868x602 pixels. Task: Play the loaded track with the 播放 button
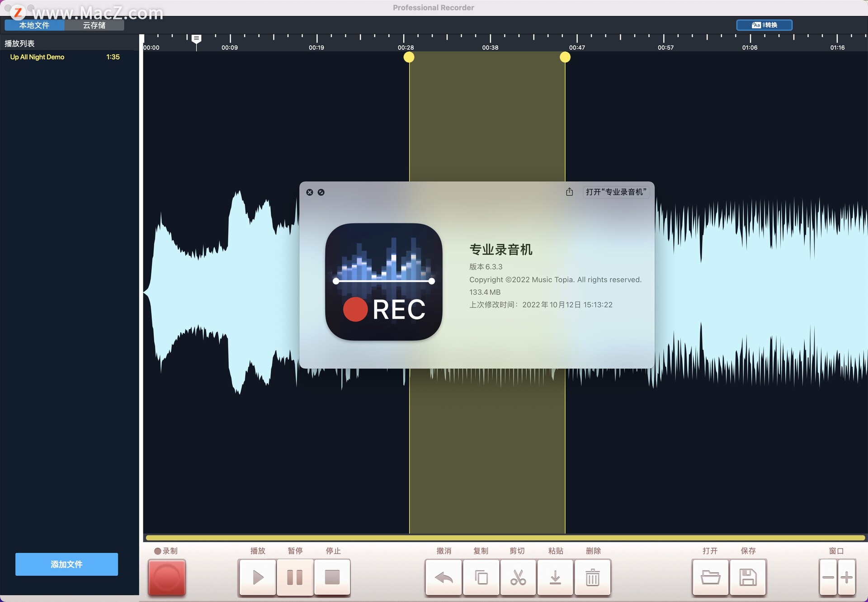coord(257,578)
